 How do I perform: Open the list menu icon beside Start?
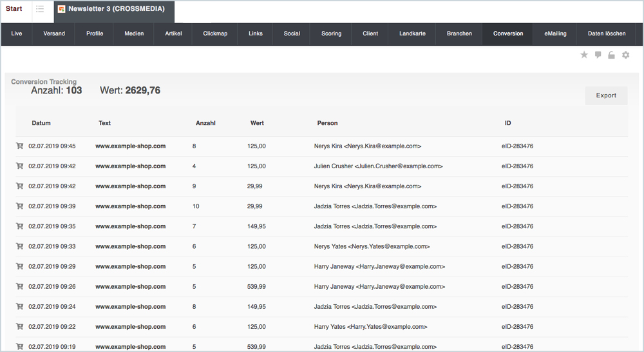(x=40, y=9)
